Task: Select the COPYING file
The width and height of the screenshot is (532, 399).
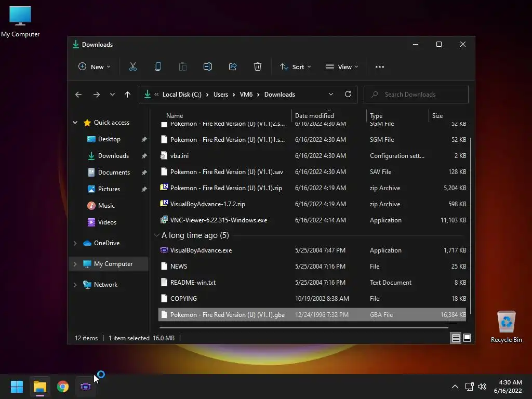Action: point(312,299)
